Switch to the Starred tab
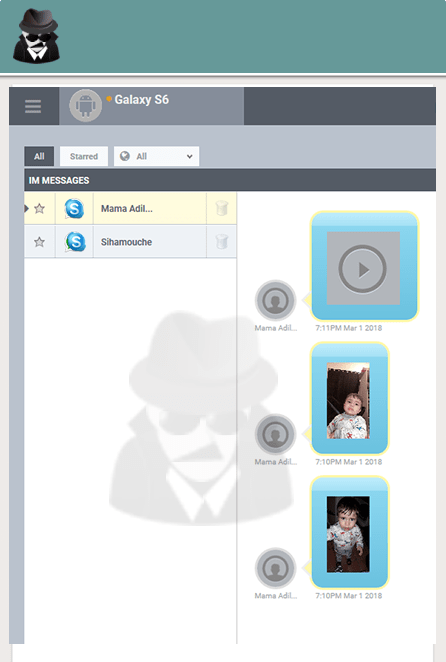 (84, 156)
